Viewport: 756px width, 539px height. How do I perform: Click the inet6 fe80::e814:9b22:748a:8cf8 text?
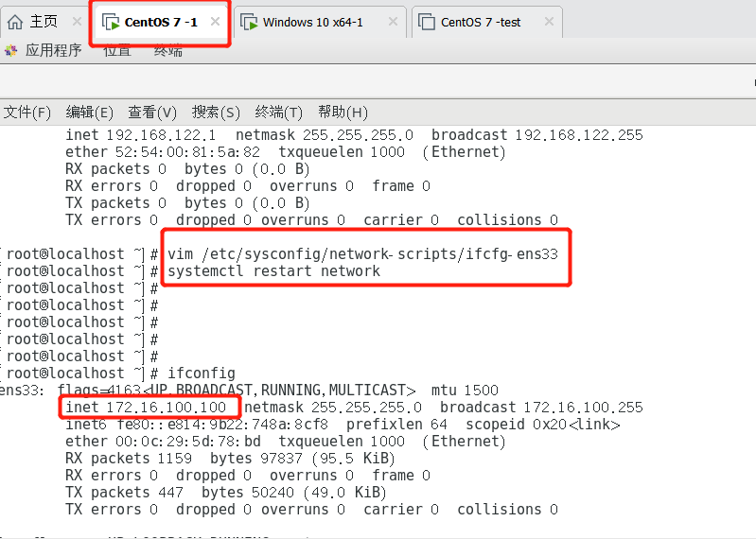pyautogui.click(x=197, y=425)
